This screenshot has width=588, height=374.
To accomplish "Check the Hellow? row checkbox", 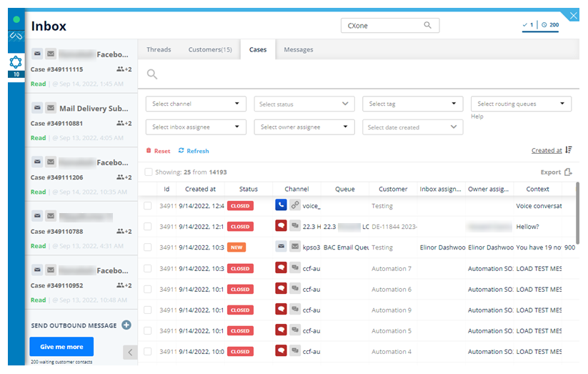I will [x=148, y=227].
